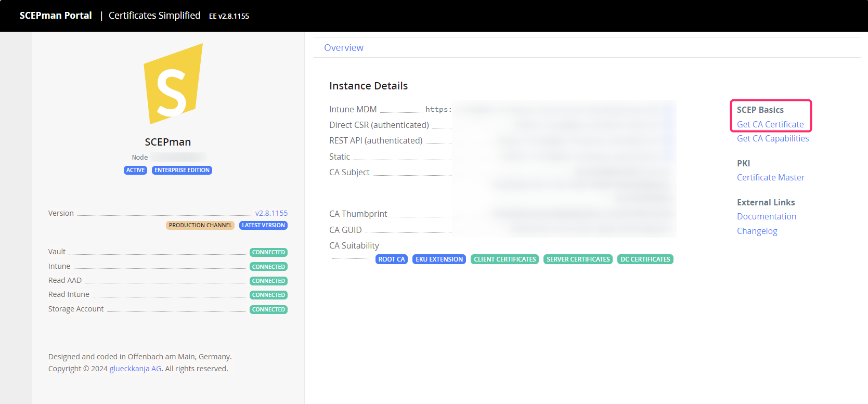Click the Vault CONNECTED status badge

pos(268,253)
